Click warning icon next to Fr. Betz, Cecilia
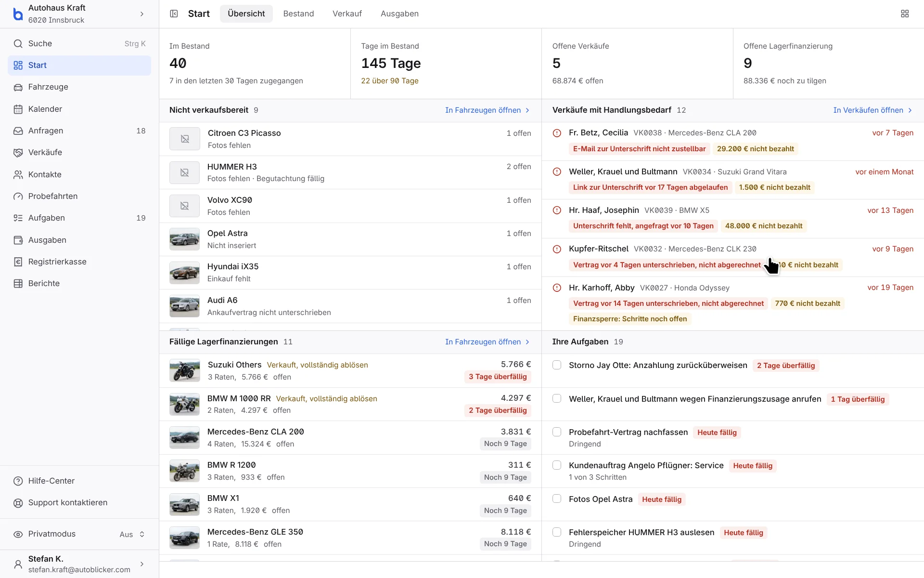Screen dimensions: 924x578 pyautogui.click(x=557, y=133)
